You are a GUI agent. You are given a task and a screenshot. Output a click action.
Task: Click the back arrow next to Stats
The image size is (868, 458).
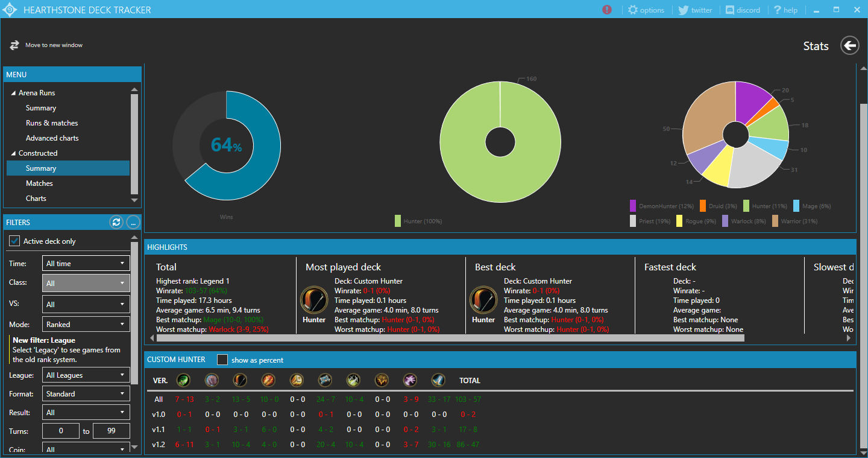tap(850, 46)
